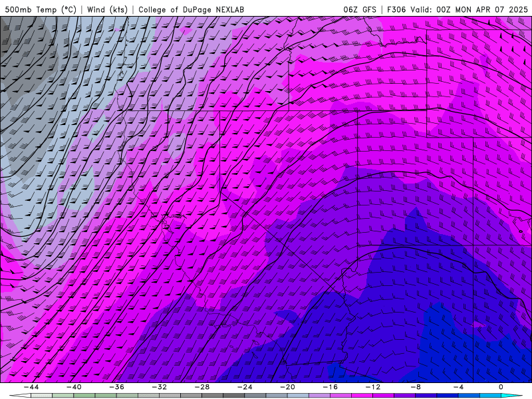The width and height of the screenshot is (532, 399).
Task: Click the -16 colorbar tick label
Action: (x=331, y=387)
